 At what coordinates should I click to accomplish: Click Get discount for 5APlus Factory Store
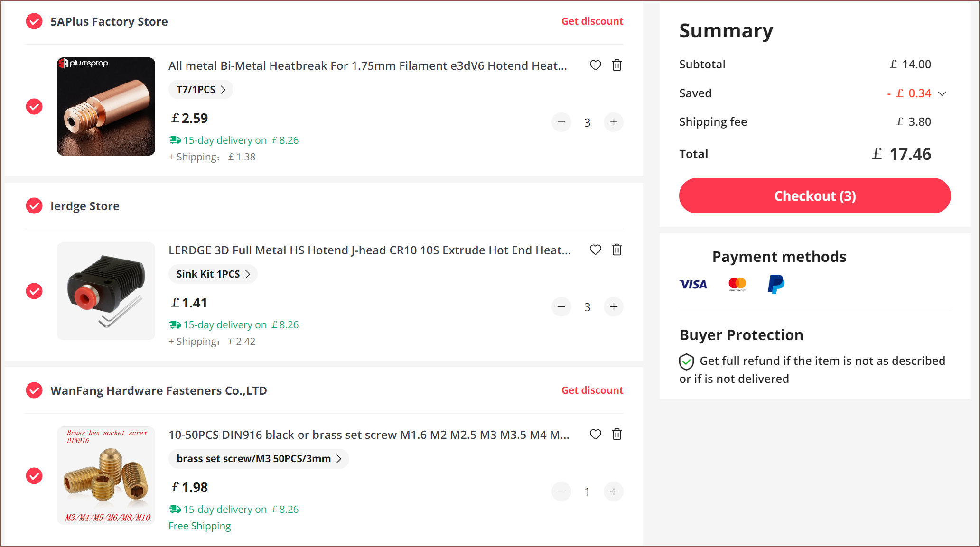coord(592,21)
